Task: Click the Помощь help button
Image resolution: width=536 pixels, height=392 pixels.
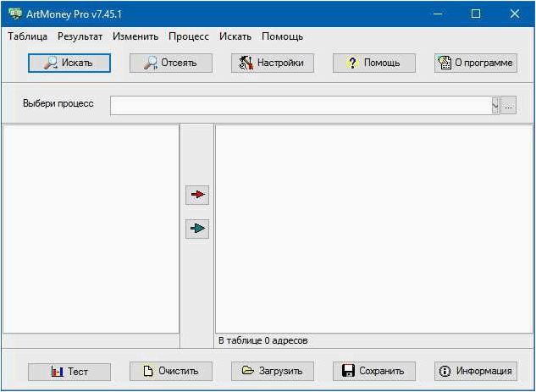Action: [x=374, y=63]
